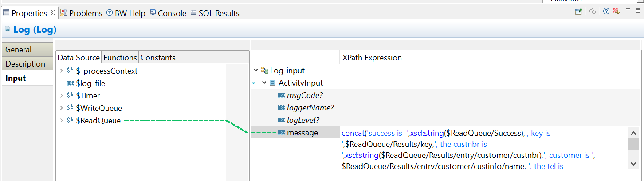Switch to the SQL Results tab

click(219, 13)
